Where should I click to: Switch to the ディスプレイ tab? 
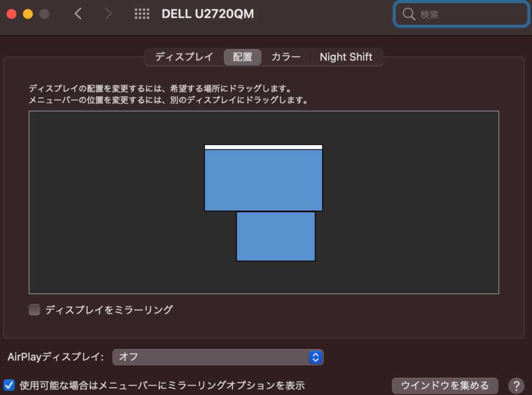coord(184,57)
